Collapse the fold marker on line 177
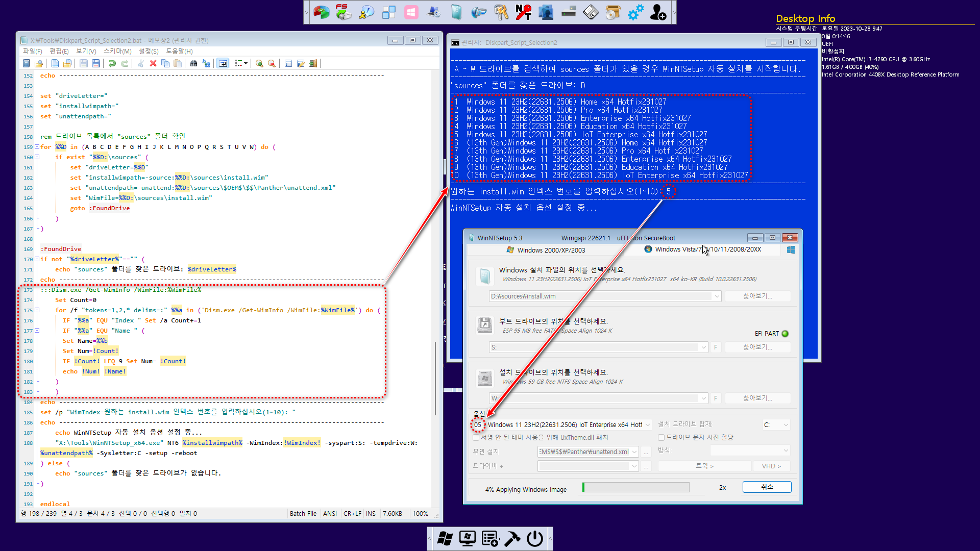Image resolution: width=980 pixels, height=551 pixels. (37, 331)
